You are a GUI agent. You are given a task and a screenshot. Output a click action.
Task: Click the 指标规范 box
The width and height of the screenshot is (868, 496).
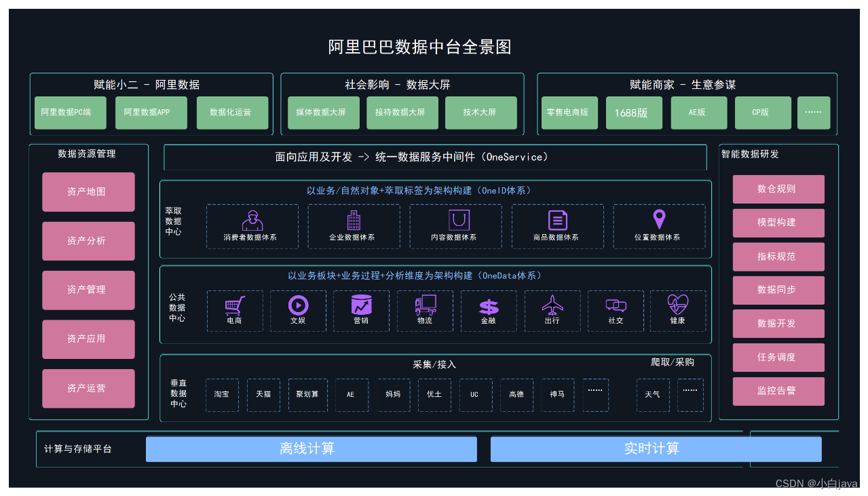click(778, 256)
